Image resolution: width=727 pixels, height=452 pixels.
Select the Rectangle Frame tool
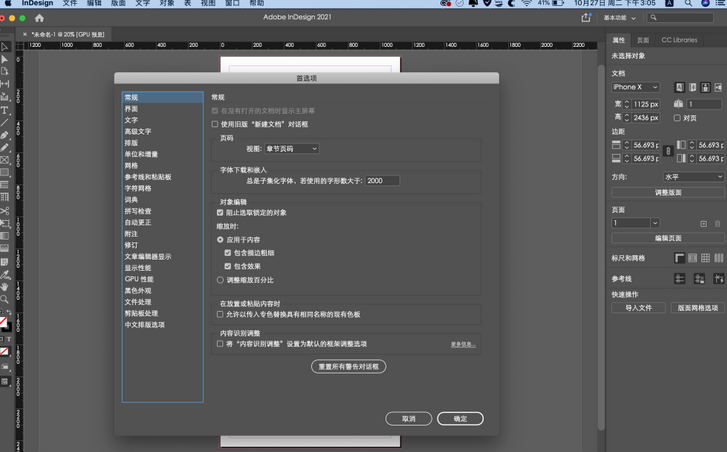click(x=5, y=160)
